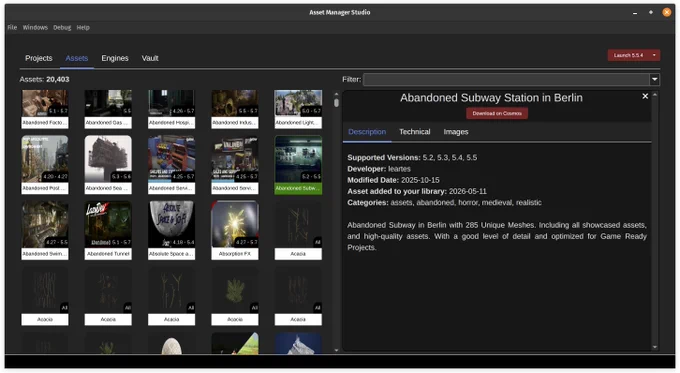Switch to the Projects tab

[39, 58]
